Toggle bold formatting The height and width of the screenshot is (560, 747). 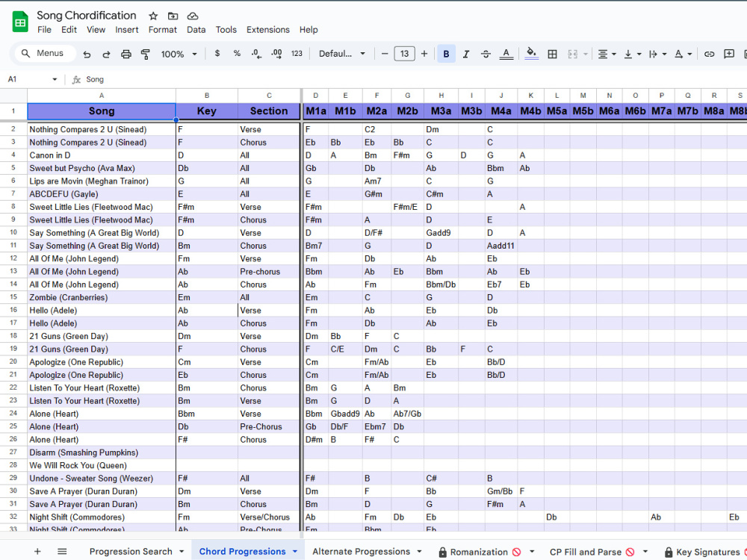point(446,54)
